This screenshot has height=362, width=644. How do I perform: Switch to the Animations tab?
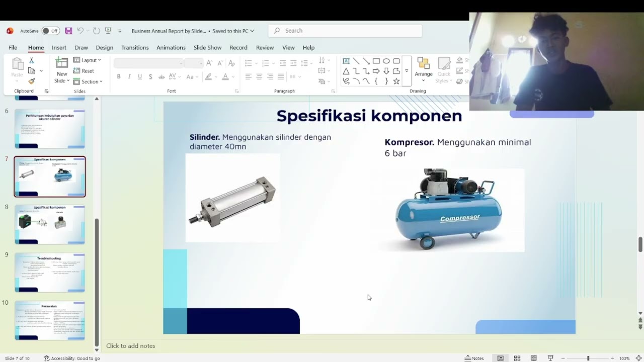(x=171, y=47)
